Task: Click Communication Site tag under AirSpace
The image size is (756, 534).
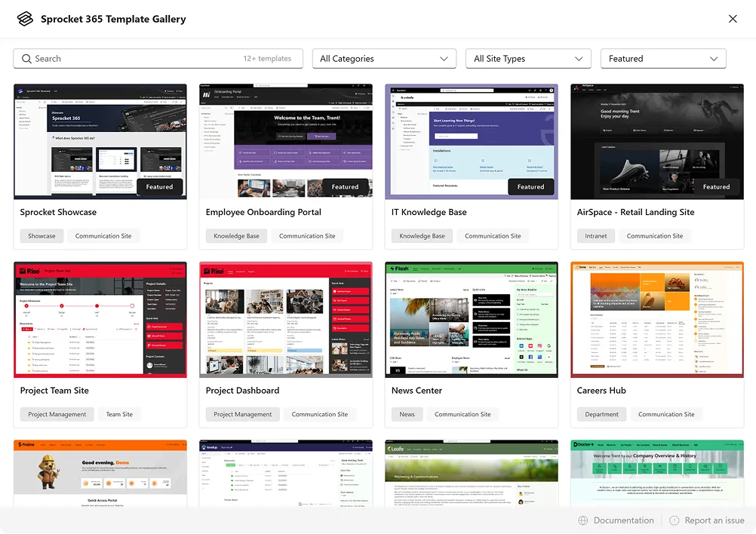Action: click(x=655, y=236)
